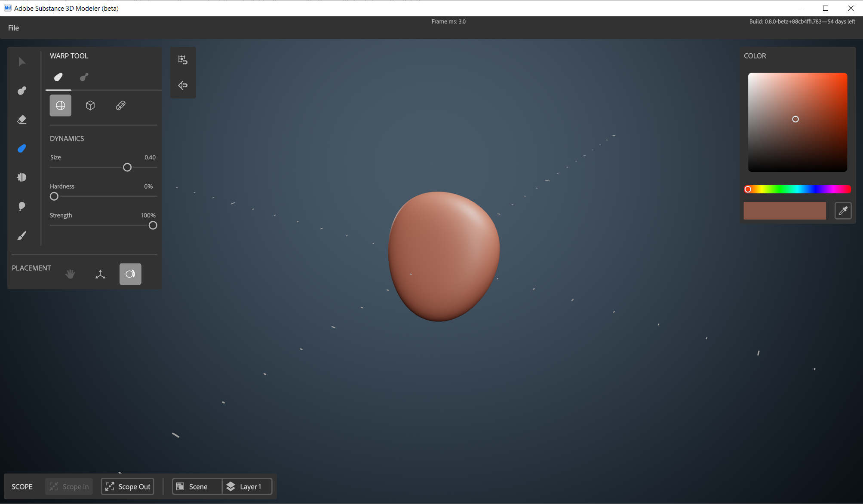This screenshot has width=863, height=504.
Task: Select the arrow selection tool
Action: 22,62
